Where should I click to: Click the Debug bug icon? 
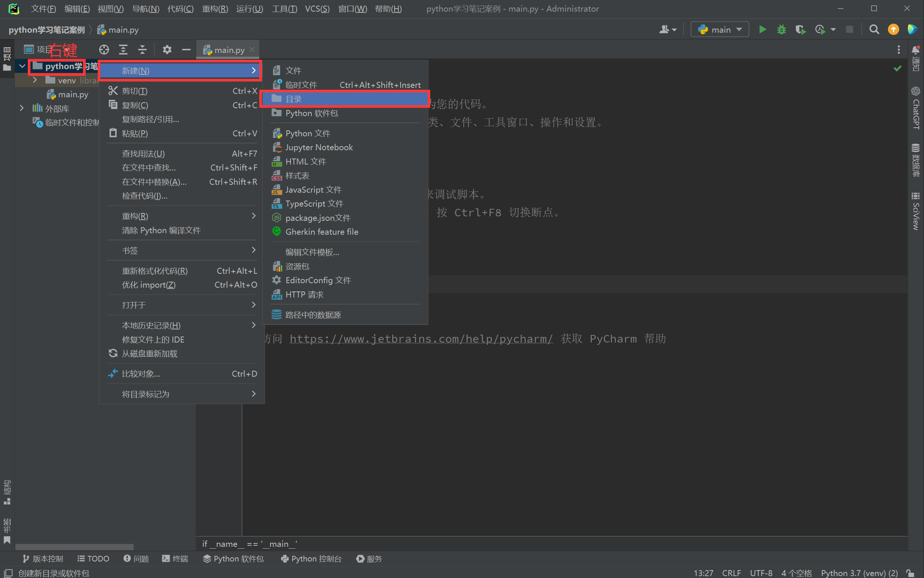(781, 29)
